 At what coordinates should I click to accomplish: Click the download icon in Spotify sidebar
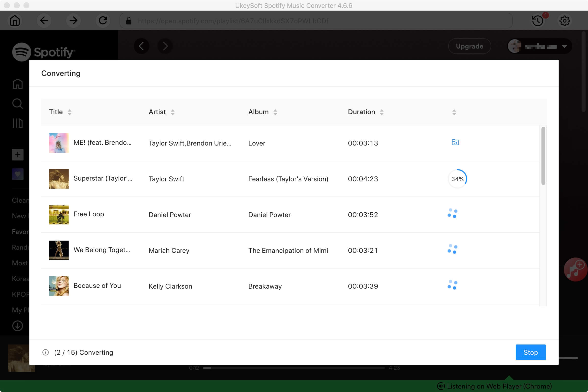pyautogui.click(x=17, y=326)
